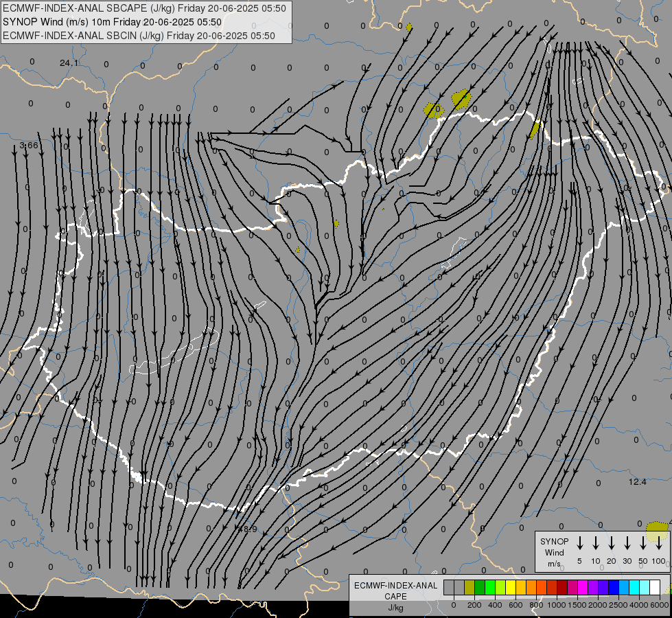Screen dimensions: 672x618
Task: Click the 6000 tick label on CAPE scale
Action: click(x=660, y=605)
